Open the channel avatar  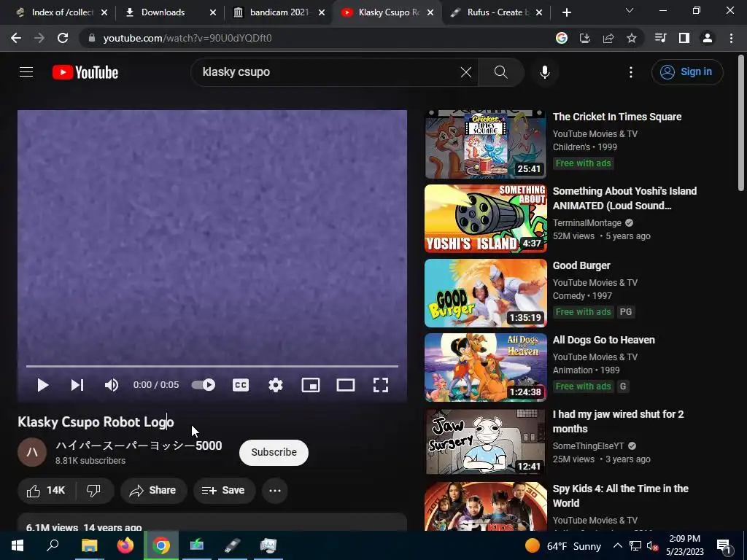pos(32,452)
